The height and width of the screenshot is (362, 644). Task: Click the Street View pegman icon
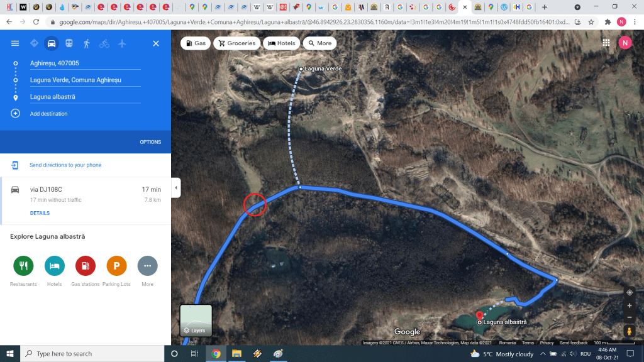click(x=629, y=331)
